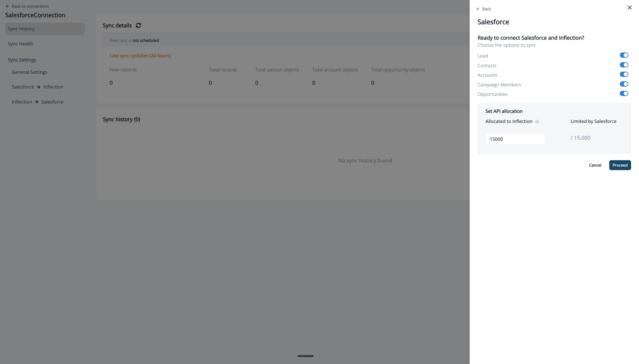Open the Sync History sidebar item

[45, 29]
